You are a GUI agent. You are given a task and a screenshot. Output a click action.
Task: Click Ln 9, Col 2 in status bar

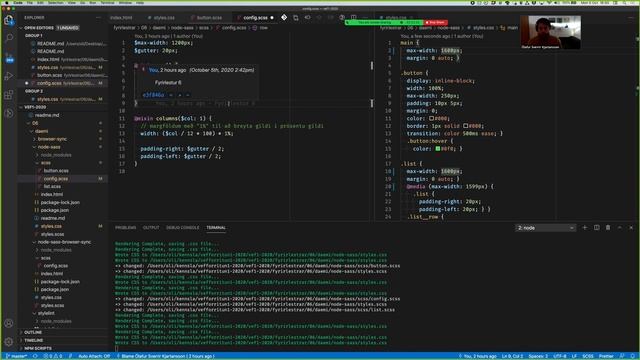[512, 356]
